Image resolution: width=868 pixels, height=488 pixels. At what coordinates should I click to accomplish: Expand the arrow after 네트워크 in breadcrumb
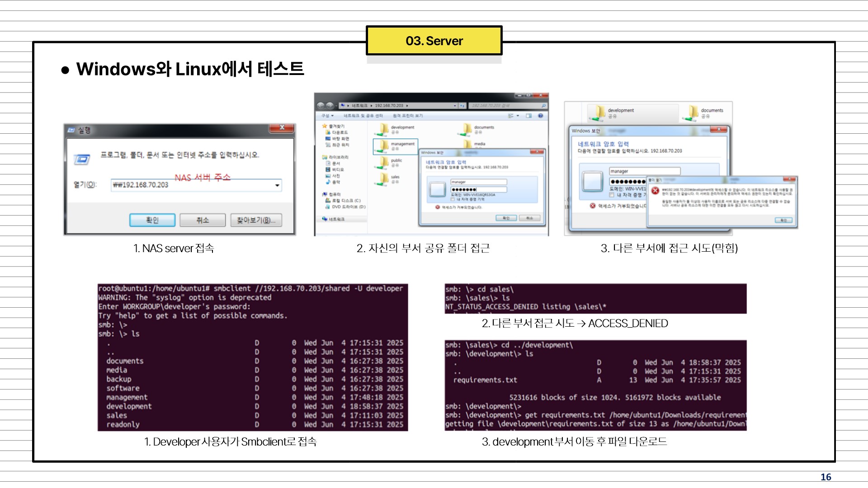(371, 106)
